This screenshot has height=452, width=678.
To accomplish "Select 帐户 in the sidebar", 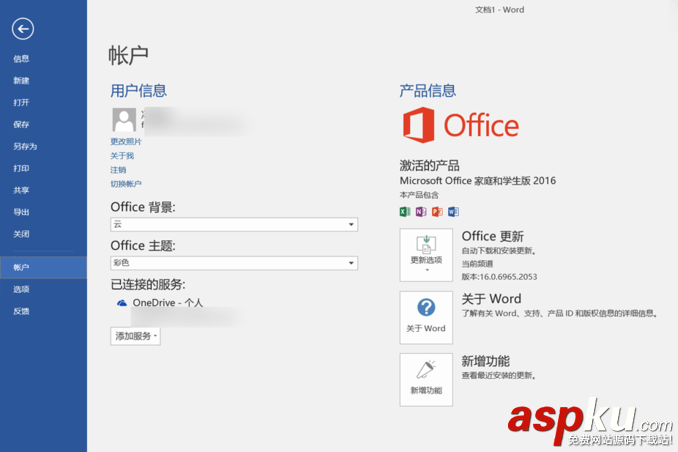I will tap(43, 267).
